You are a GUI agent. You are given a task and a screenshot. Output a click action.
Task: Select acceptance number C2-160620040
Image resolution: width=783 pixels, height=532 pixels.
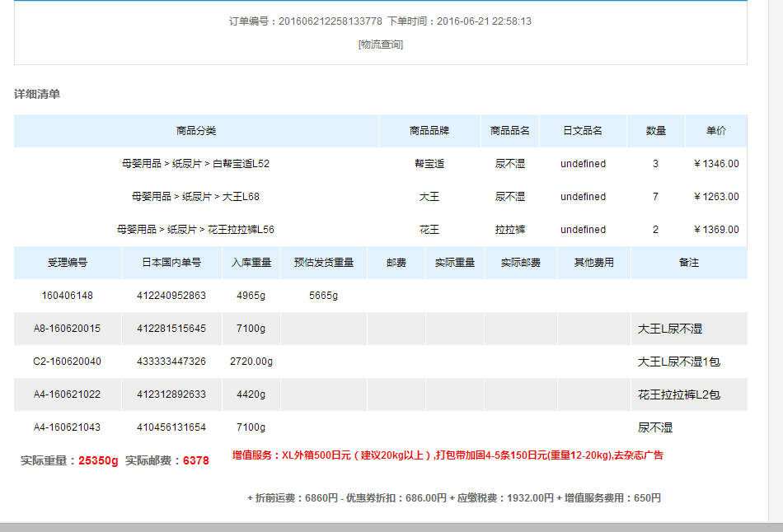pyautogui.click(x=68, y=362)
